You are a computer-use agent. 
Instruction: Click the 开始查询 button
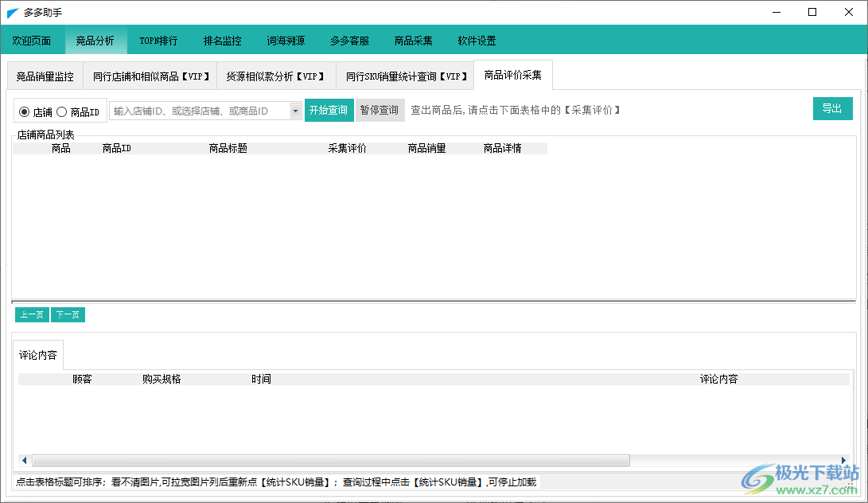pyautogui.click(x=328, y=109)
